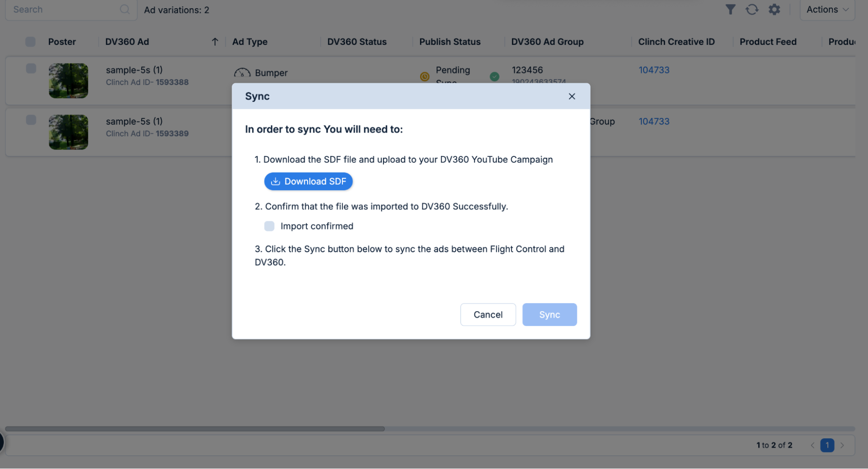Open table settings gear icon
Screen dimensions: 868x469
pyautogui.click(x=774, y=9)
